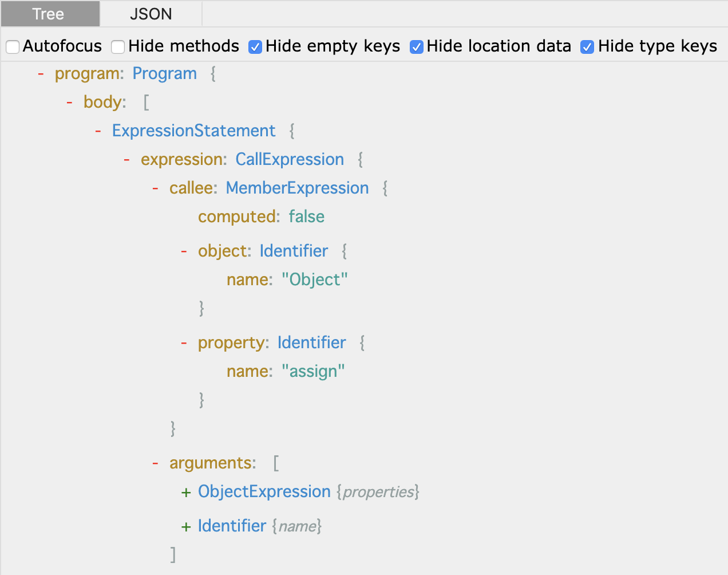Collapse the ExpressionStatement node

pos(98,131)
